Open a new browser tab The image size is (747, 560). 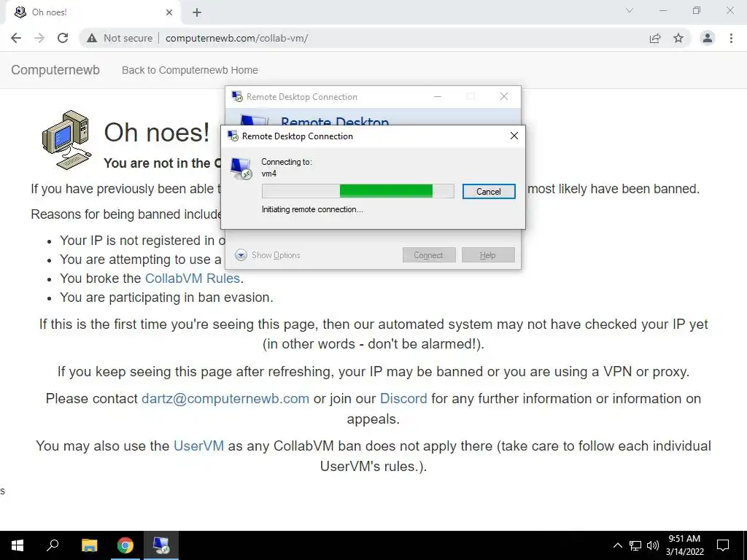pyautogui.click(x=197, y=12)
